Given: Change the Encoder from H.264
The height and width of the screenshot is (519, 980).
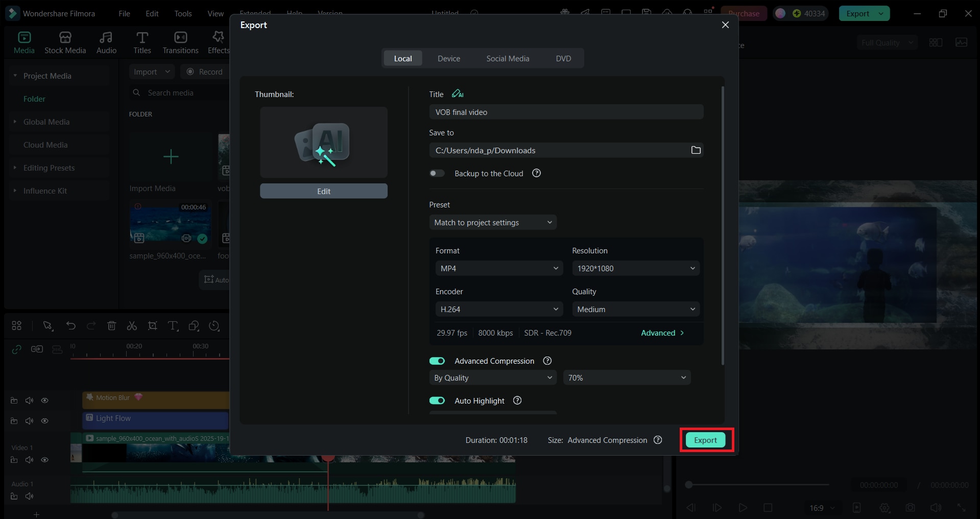Looking at the screenshot, I should pyautogui.click(x=498, y=309).
